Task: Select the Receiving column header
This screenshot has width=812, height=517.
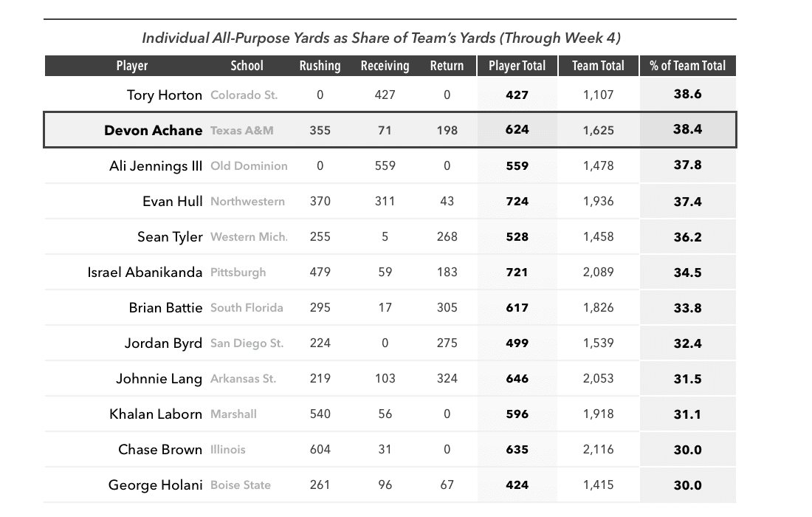Action: pos(385,66)
